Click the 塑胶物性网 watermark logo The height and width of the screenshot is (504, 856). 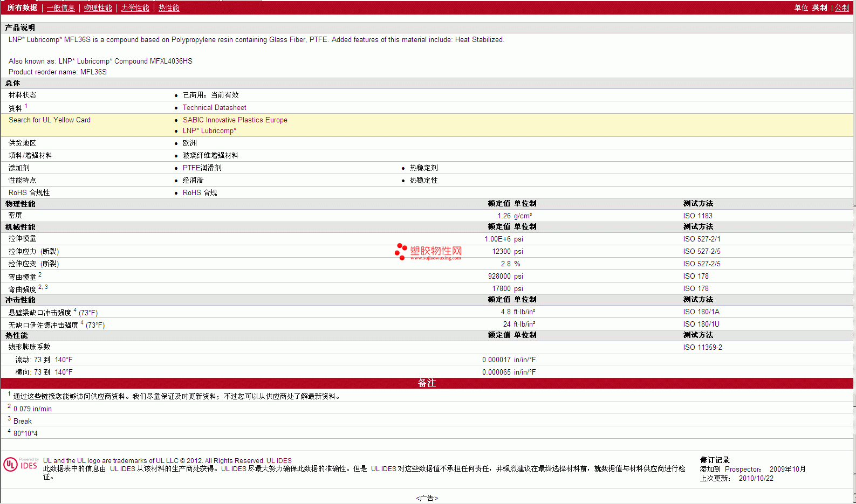coord(429,252)
